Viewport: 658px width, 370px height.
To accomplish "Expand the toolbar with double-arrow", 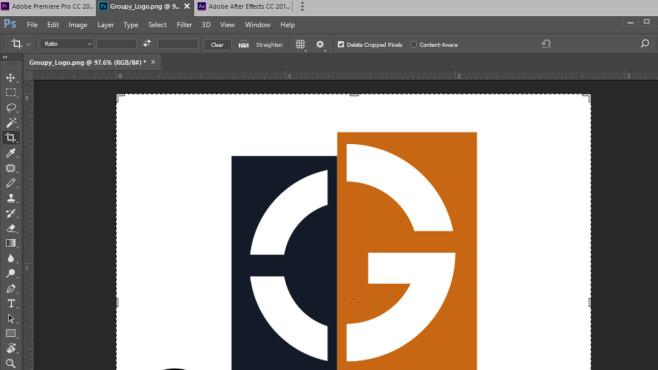I will [5, 57].
